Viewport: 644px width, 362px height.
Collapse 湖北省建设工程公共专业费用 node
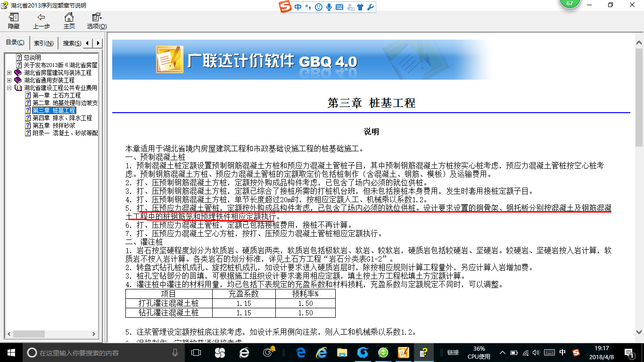[9, 88]
